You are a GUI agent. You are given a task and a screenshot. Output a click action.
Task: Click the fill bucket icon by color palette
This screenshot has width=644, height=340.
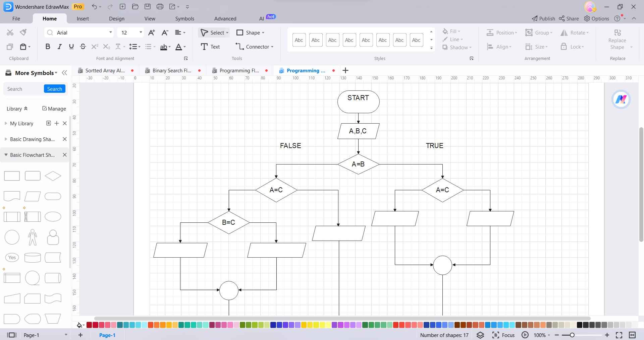pyautogui.click(x=80, y=325)
